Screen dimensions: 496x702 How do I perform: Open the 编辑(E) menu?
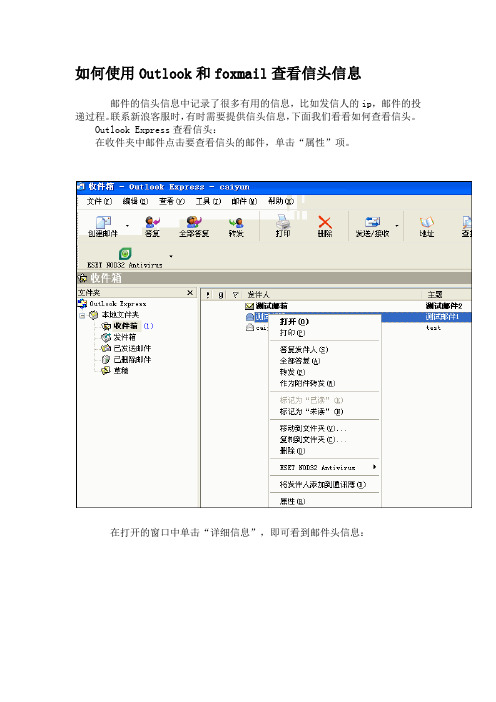[x=135, y=201]
